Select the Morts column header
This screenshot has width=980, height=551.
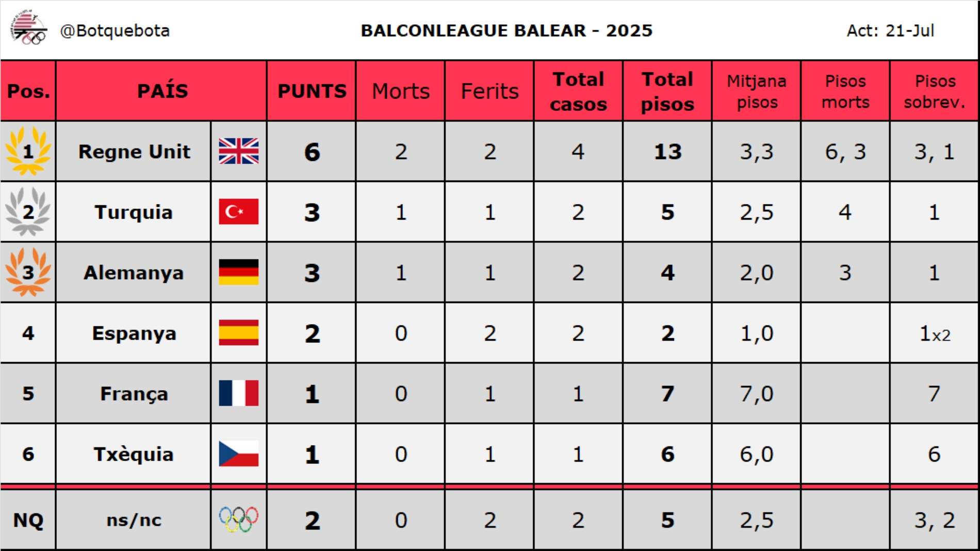tap(401, 91)
